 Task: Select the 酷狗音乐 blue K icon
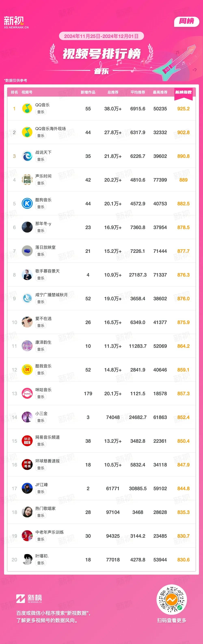[27, 204]
